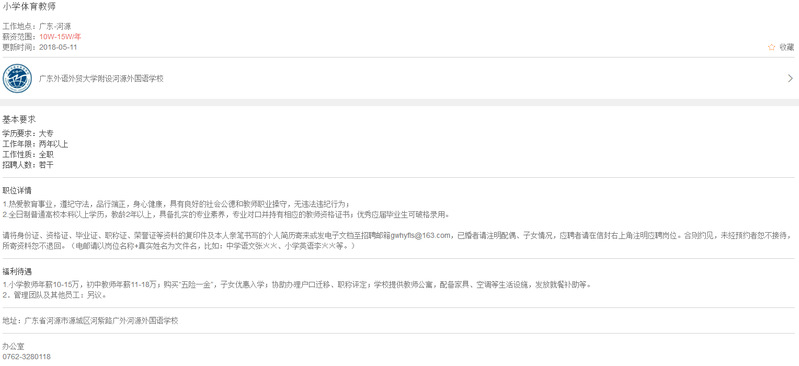This screenshot has height=366, width=799.
Task: Click benefits line 小学教师年薪10-15万
Action: 297,284
